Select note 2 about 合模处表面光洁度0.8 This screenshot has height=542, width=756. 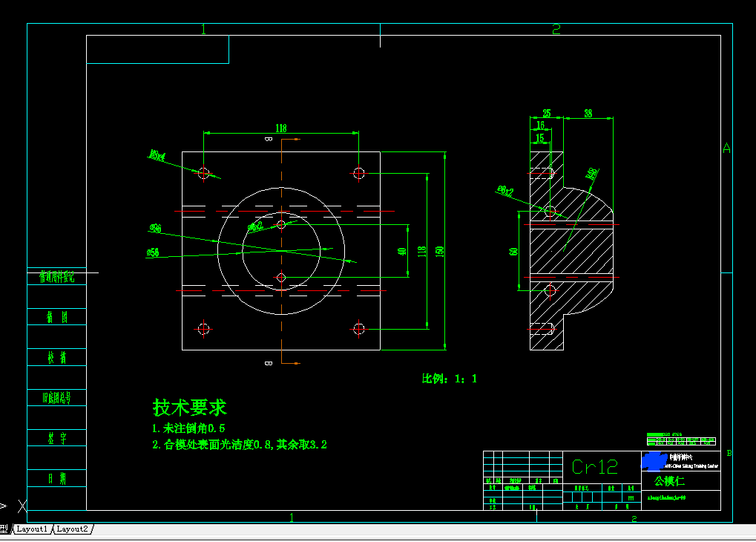[240, 445]
